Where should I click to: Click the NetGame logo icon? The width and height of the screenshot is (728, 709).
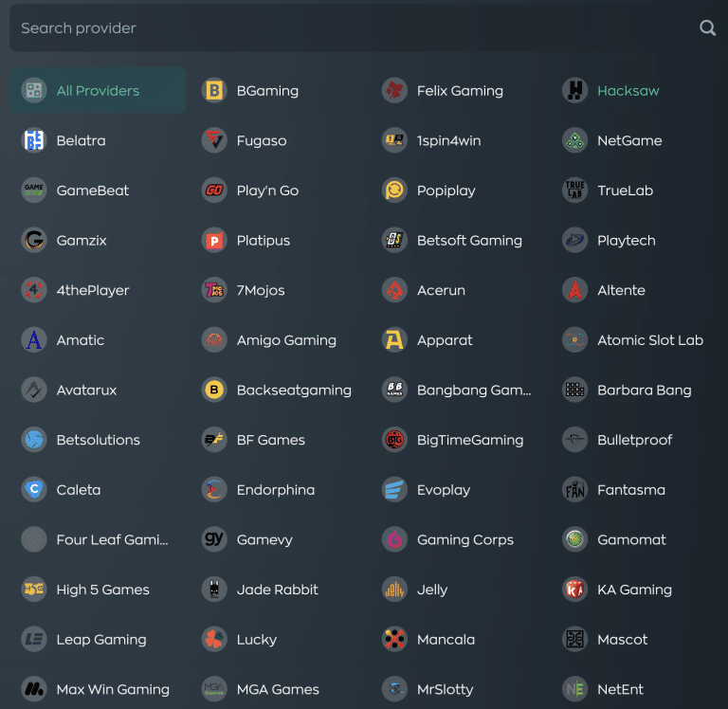click(574, 140)
